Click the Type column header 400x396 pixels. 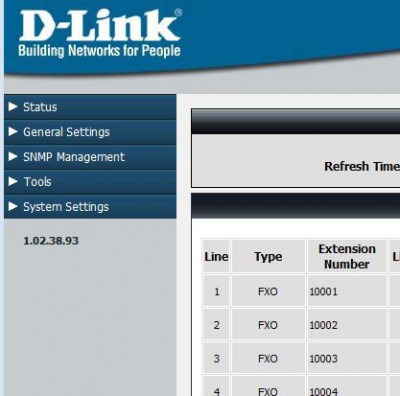coord(268,256)
